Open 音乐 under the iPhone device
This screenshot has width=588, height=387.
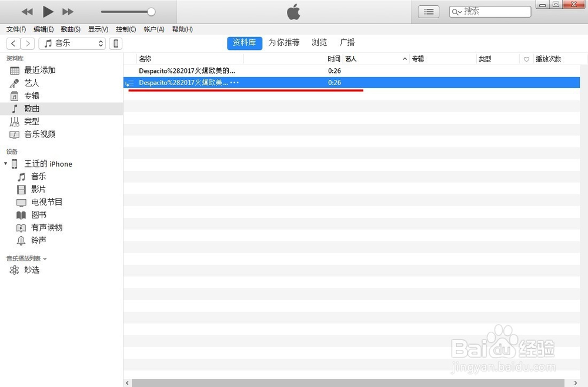click(38, 176)
